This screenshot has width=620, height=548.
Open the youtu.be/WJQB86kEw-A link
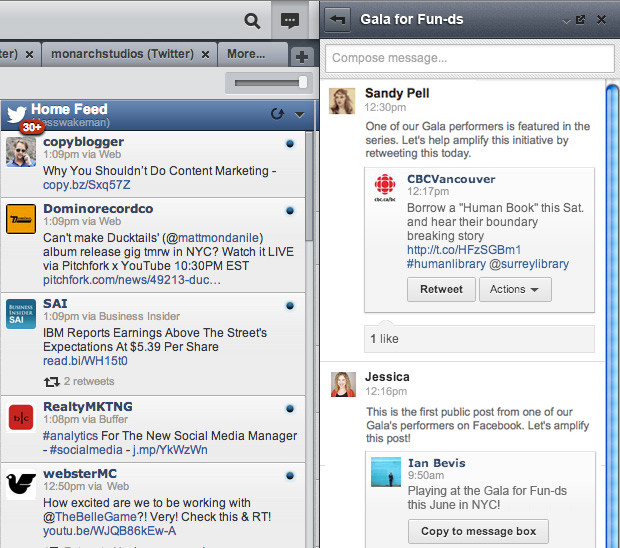110,531
